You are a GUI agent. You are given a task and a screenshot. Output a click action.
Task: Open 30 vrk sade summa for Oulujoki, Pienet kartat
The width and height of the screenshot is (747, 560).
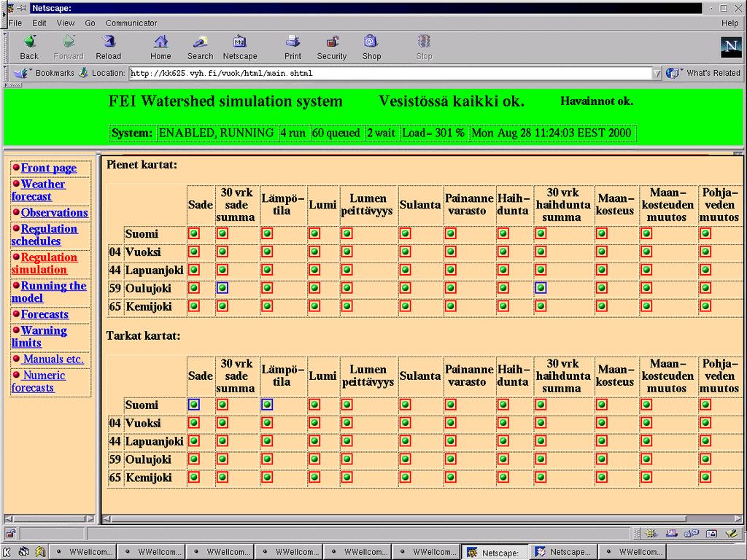pos(222,287)
